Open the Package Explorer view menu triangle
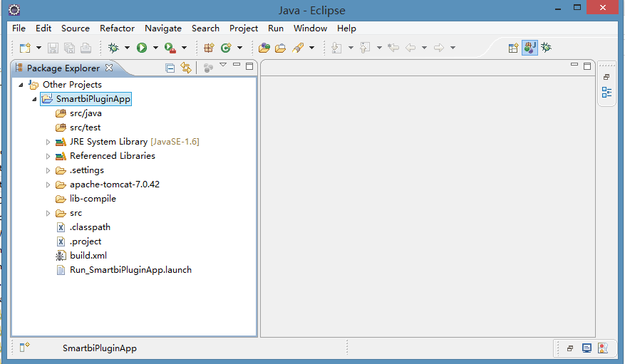This screenshot has width=625, height=364. [223, 65]
